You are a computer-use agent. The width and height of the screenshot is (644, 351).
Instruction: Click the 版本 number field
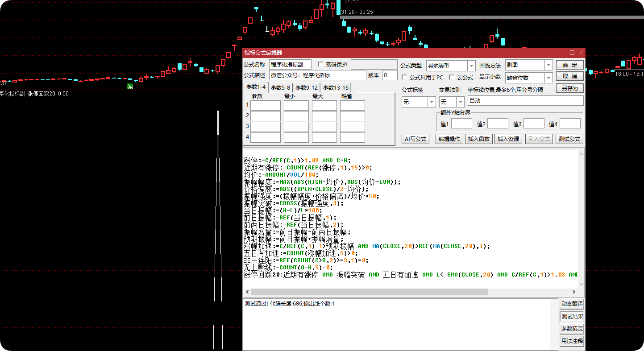coord(390,75)
